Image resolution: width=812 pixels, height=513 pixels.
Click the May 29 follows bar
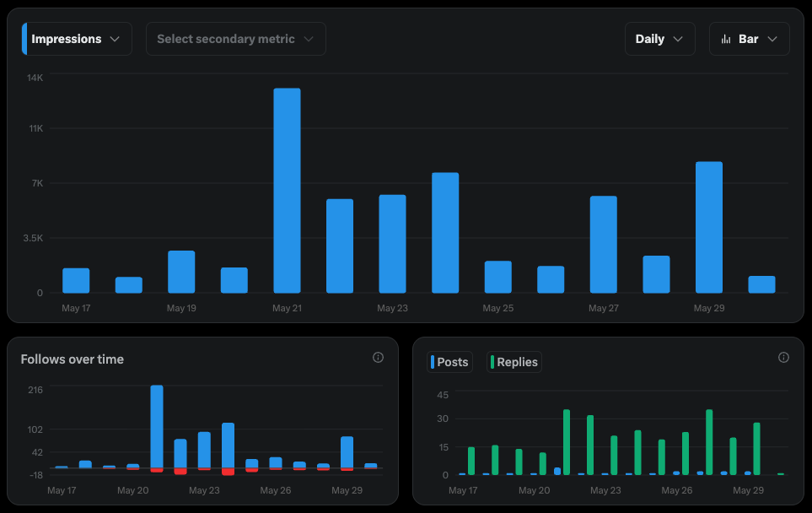[347, 452]
